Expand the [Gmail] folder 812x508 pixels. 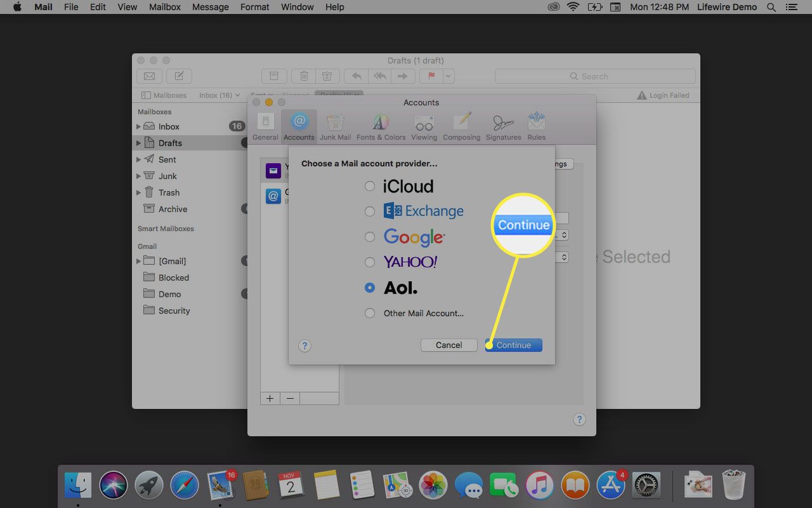[138, 261]
